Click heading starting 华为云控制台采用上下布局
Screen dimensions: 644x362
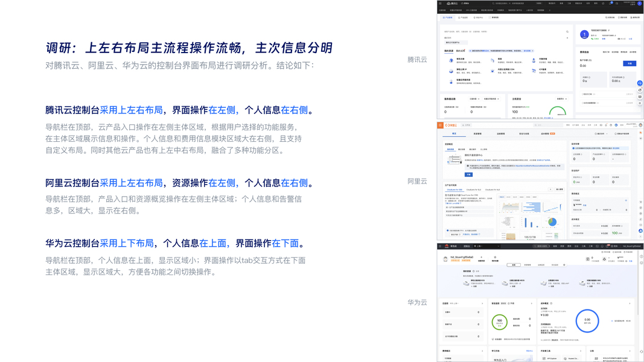pos(175,243)
